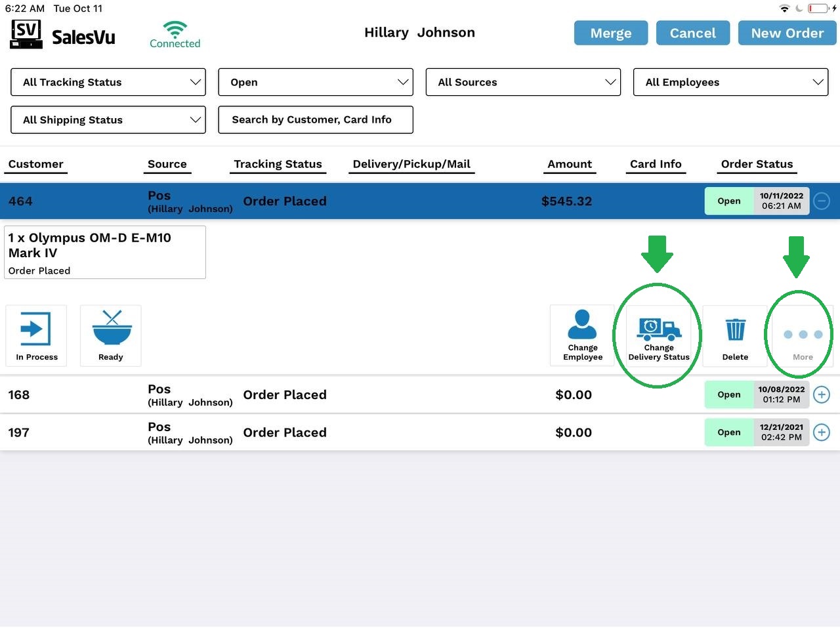
Task: Open the Change Employee option
Action: click(x=582, y=335)
